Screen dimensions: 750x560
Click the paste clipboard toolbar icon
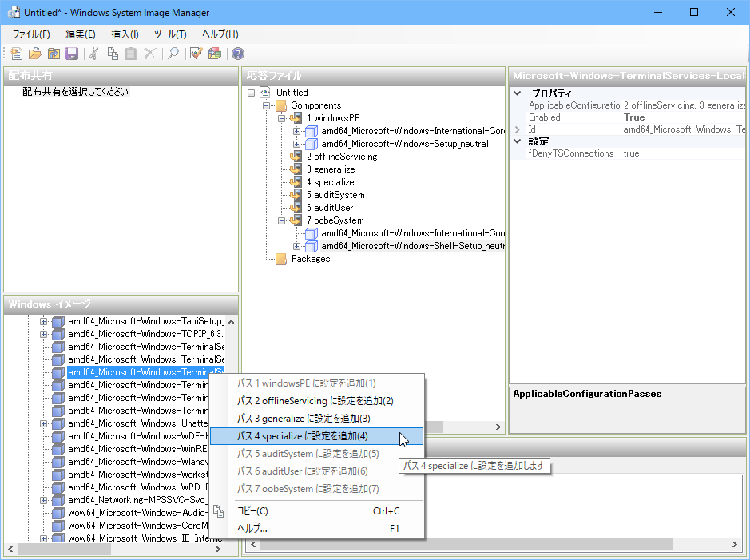pos(131,54)
